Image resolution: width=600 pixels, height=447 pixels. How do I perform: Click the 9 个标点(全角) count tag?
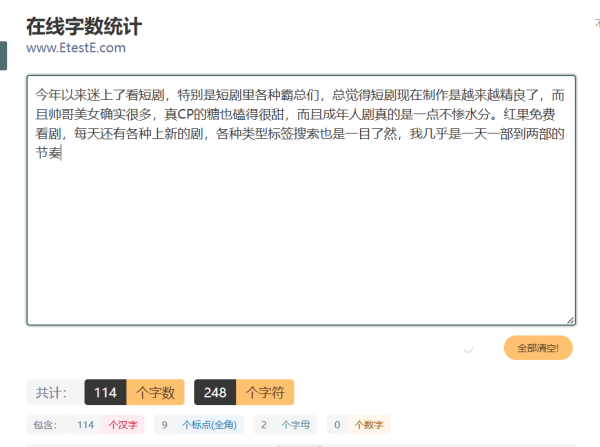coord(199,424)
